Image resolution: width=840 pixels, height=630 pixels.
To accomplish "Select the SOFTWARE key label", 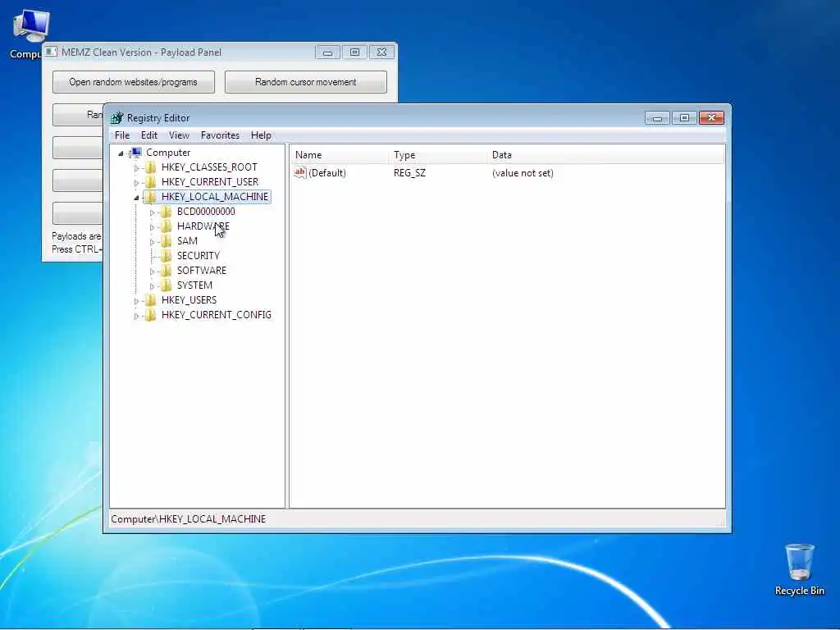I will click(x=202, y=271).
